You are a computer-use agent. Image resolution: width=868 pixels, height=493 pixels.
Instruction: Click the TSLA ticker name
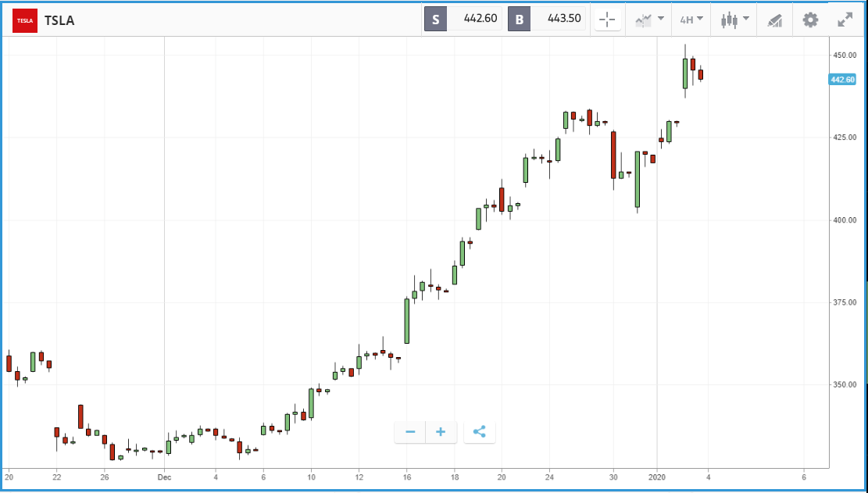(x=59, y=20)
